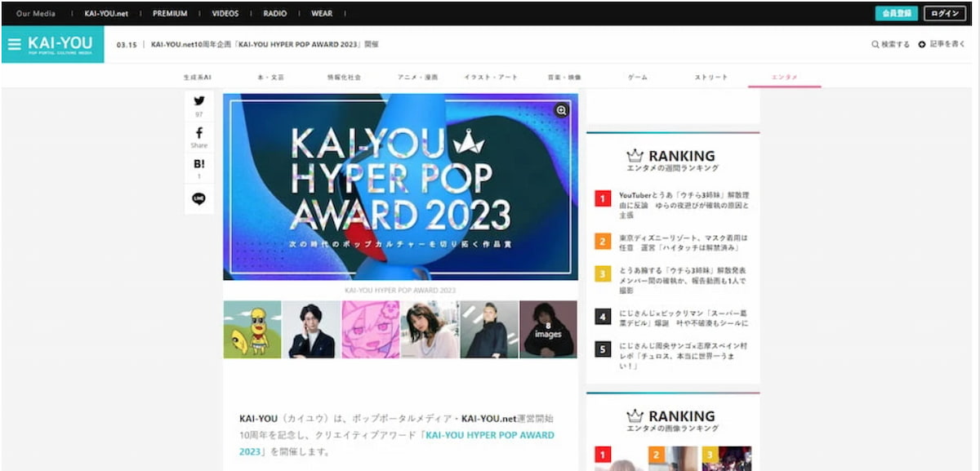The height and width of the screenshot is (471, 980).
Task: Go to VIDEOS in the top bar
Action: pos(225,14)
